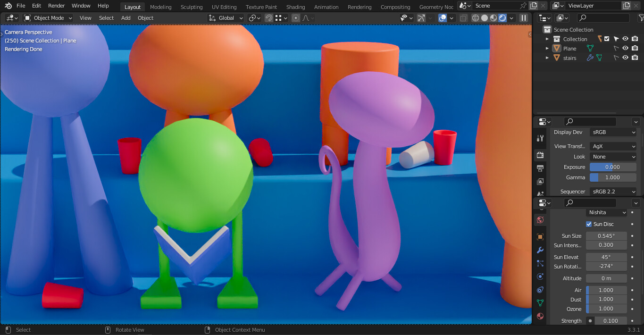Image resolution: width=644 pixels, height=335 pixels.
Task: Open Global transform orientation dropdown
Action: 226,18
